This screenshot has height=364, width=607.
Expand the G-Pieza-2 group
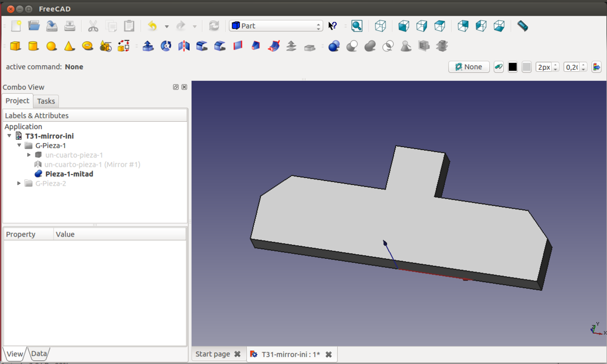click(19, 184)
